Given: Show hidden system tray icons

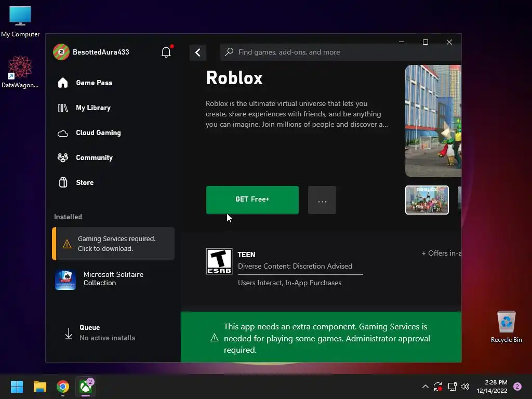Looking at the screenshot, I should pyautogui.click(x=425, y=387).
